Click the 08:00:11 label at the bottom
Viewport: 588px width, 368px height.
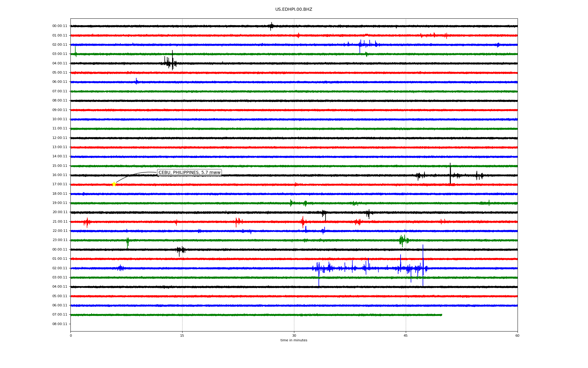[60, 324]
